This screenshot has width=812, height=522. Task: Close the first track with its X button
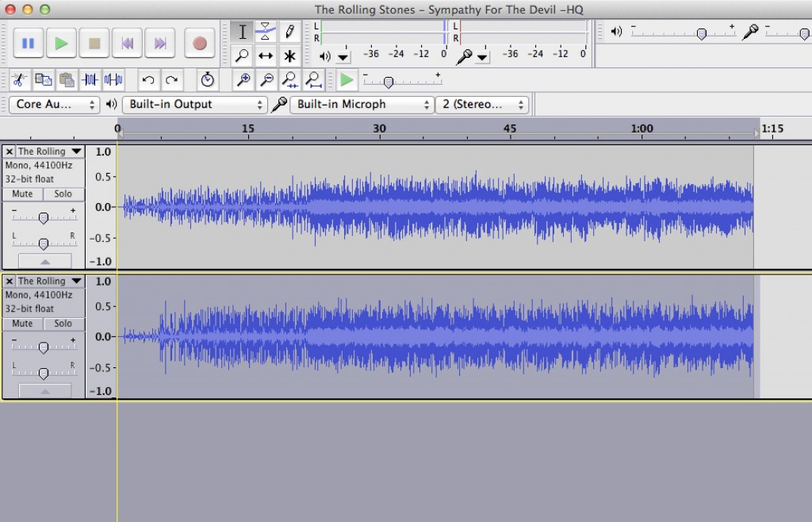pos(10,152)
